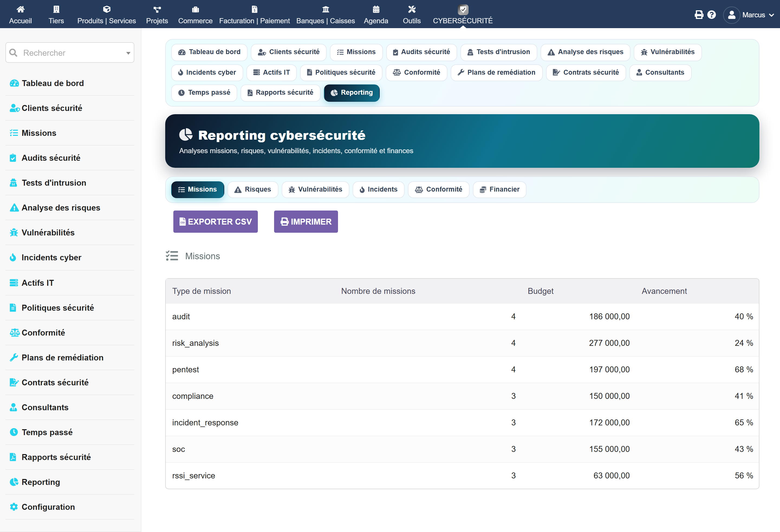Open Analyse des risques pill in module nav
This screenshot has width=780, height=532.
click(585, 52)
